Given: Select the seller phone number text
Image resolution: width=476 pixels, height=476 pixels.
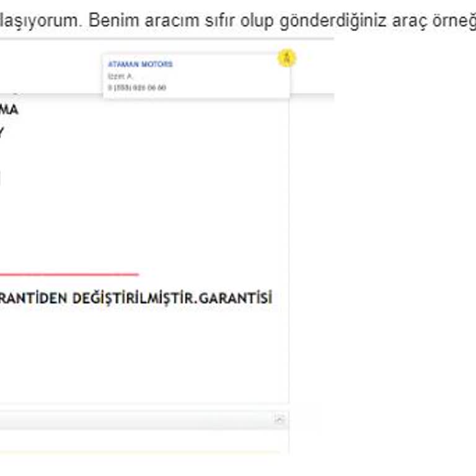Looking at the screenshot, I should [137, 88].
